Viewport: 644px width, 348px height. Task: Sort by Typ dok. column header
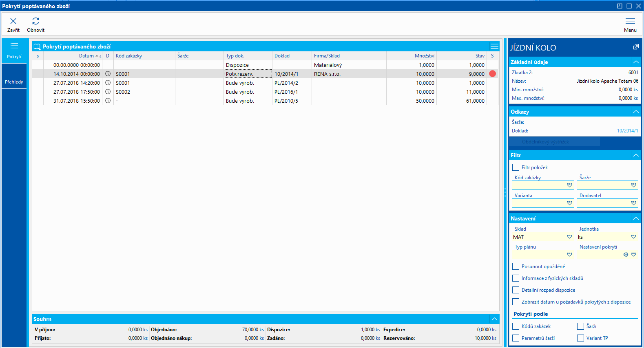pos(248,56)
